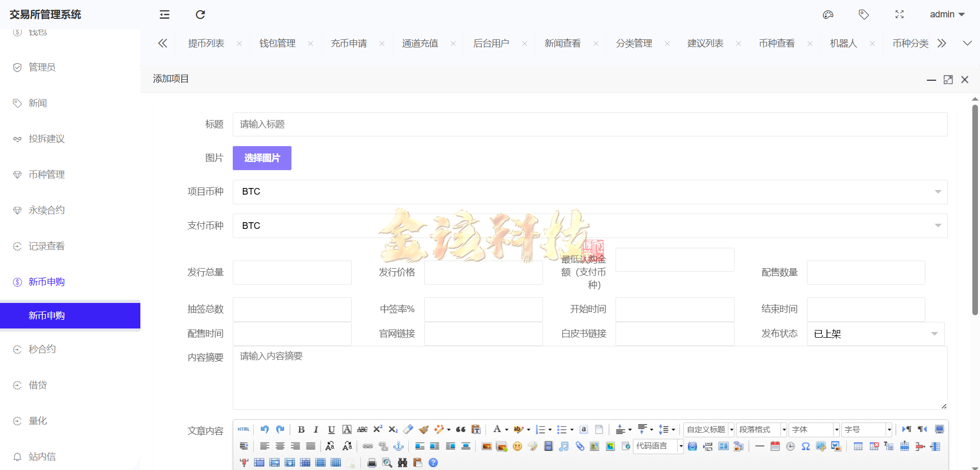
Task: Open the theme palette icon in header
Action: coord(828,14)
